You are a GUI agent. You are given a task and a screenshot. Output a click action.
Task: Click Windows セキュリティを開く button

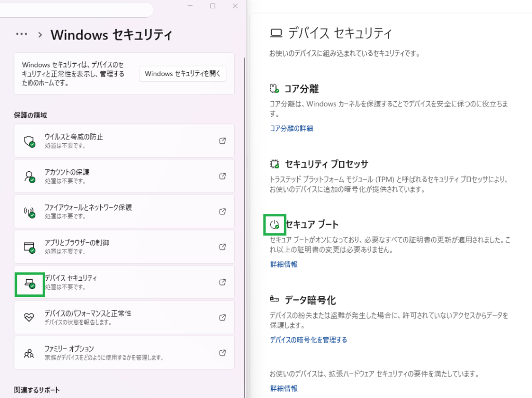[x=182, y=74]
